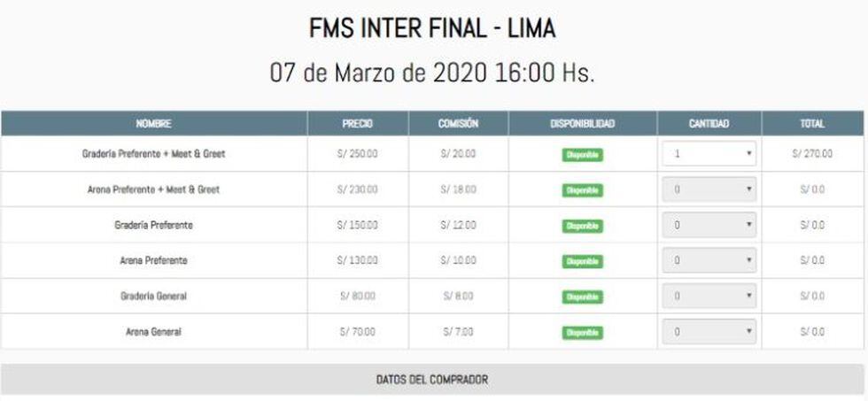Click the NOMBRE column header
Viewport: 868px width, 401px height.
153,124
